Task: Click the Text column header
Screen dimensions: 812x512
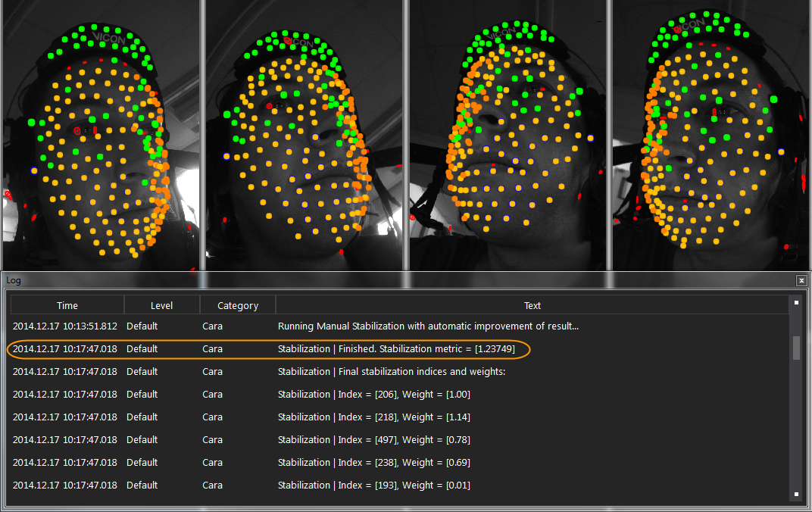Action: point(532,305)
